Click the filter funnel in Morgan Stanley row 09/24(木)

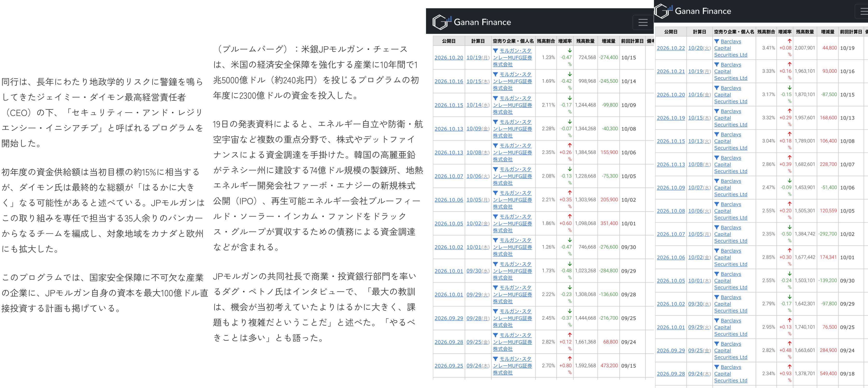495,359
